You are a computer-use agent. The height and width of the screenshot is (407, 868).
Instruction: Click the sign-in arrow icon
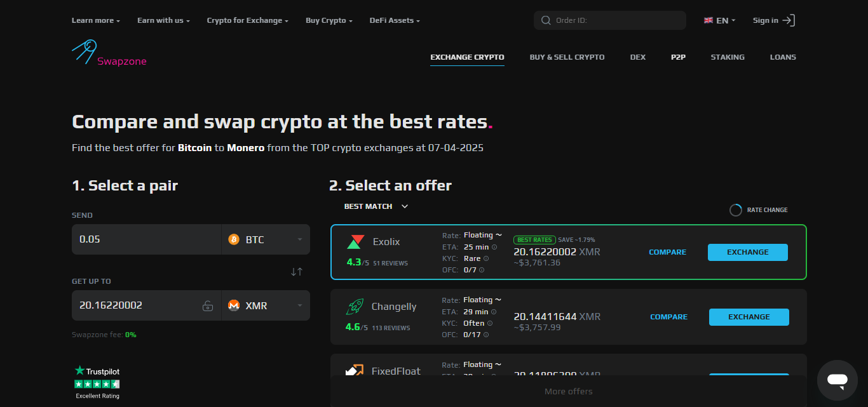pyautogui.click(x=789, y=20)
